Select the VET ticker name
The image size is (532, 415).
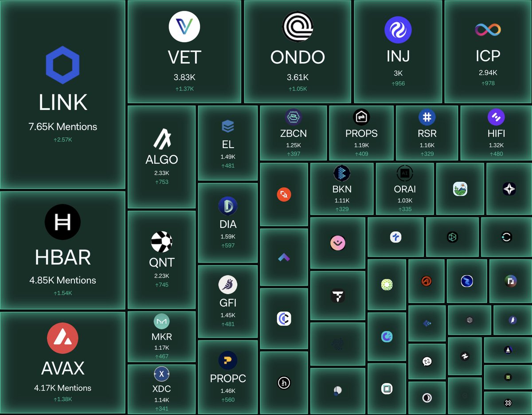pyautogui.click(x=184, y=57)
